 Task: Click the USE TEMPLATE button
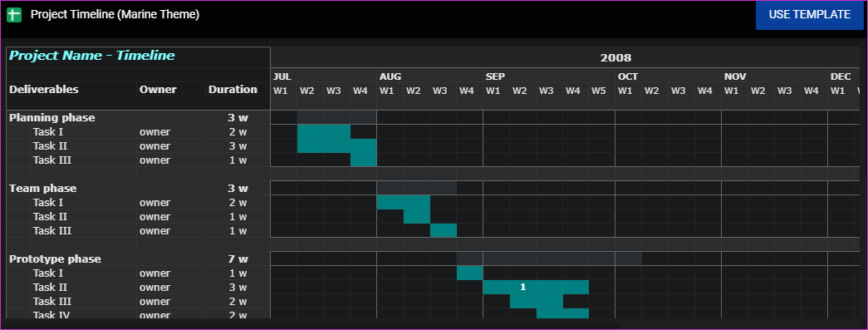pos(809,15)
